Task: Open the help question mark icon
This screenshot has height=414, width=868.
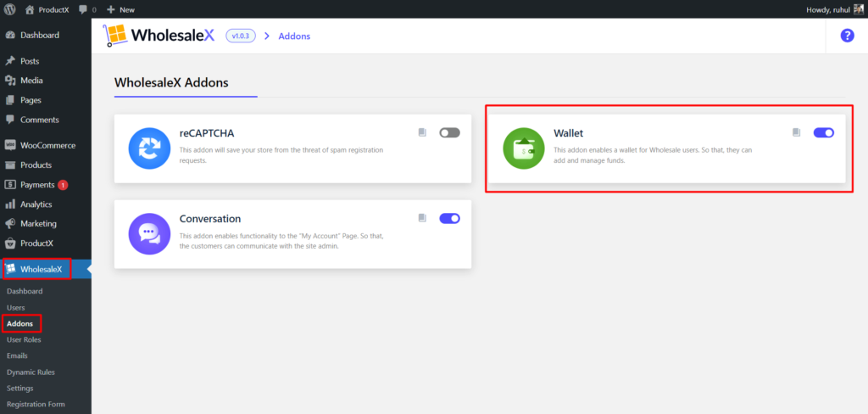Action: (847, 36)
